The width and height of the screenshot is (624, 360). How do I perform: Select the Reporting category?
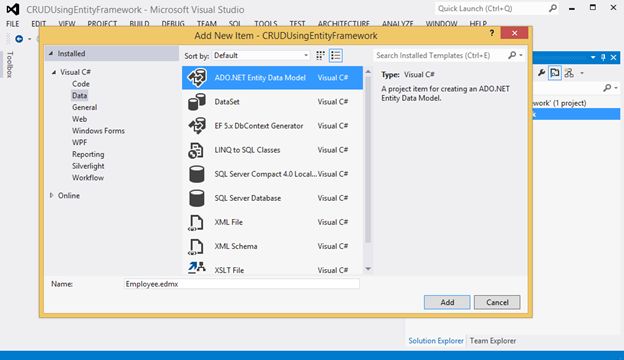click(88, 154)
